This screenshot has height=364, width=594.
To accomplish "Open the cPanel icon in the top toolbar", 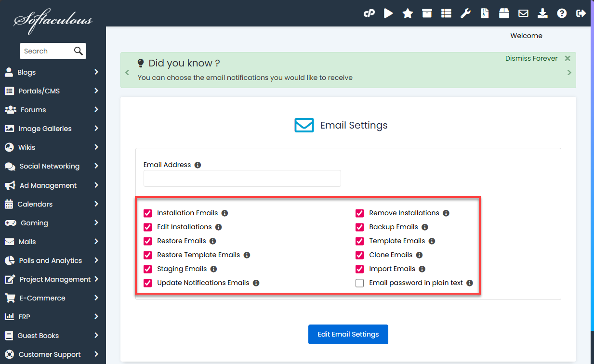I will [x=369, y=13].
